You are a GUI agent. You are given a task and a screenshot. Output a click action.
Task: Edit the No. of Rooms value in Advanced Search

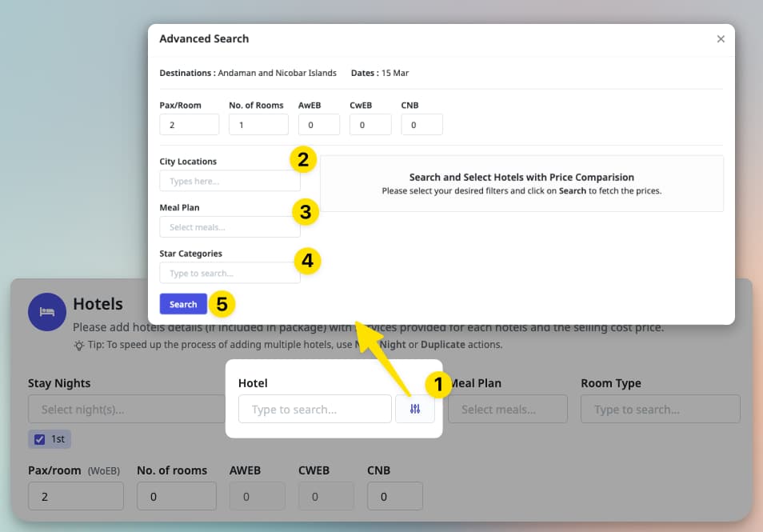(x=258, y=124)
